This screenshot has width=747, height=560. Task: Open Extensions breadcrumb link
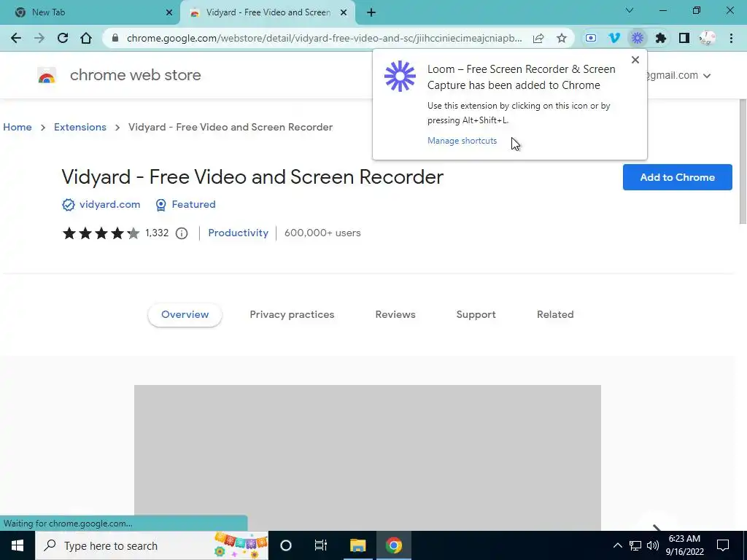(80, 127)
